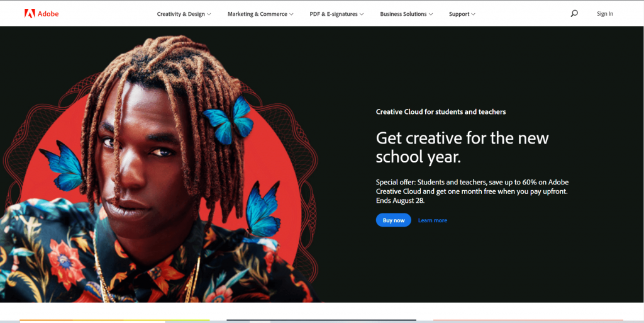Viewport: 644px width, 323px height.
Task: Follow the Learn more link
Action: 433,220
